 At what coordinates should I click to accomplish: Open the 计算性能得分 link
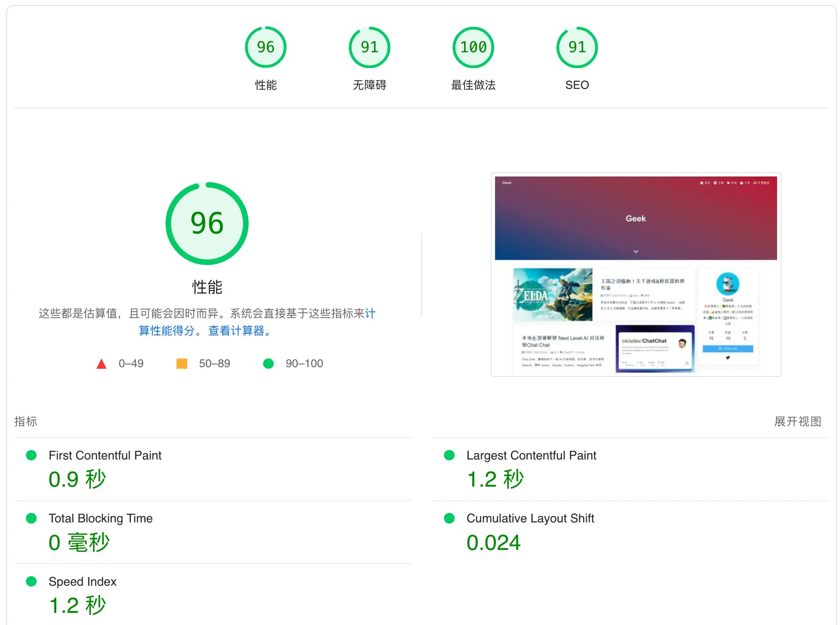pos(167,331)
